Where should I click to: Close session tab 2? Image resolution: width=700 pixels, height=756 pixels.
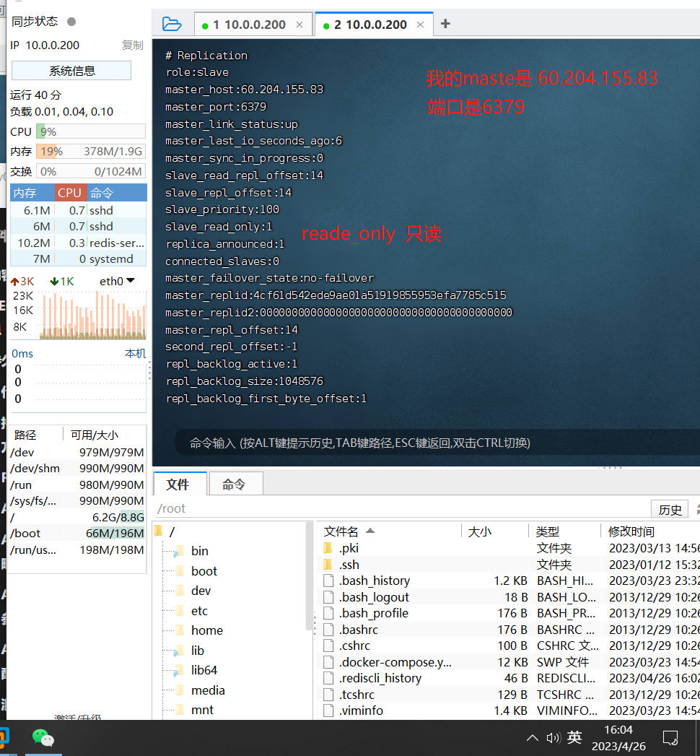pos(421,25)
